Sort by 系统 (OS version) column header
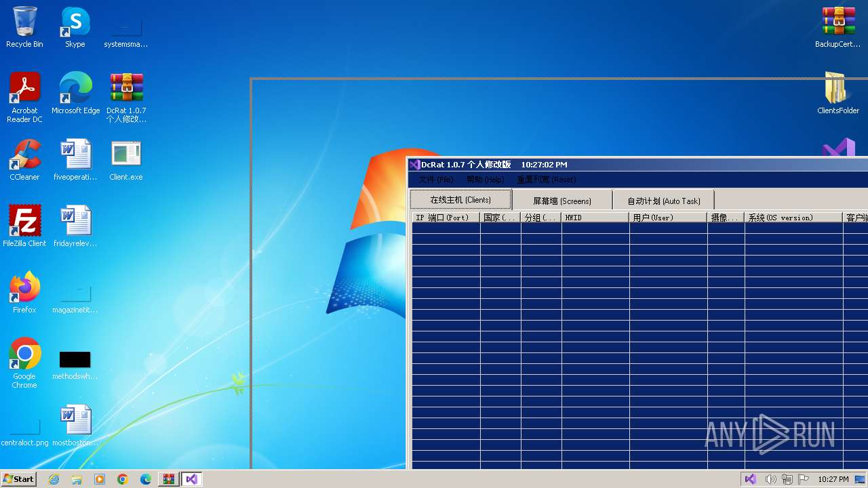The height and width of the screenshot is (488, 868). point(793,218)
